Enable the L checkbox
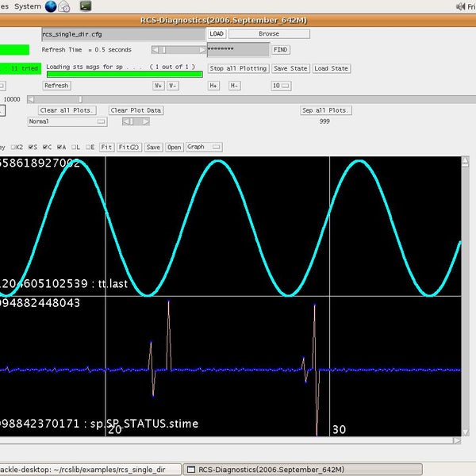Image resolution: width=476 pixels, height=476 pixels. [75, 147]
